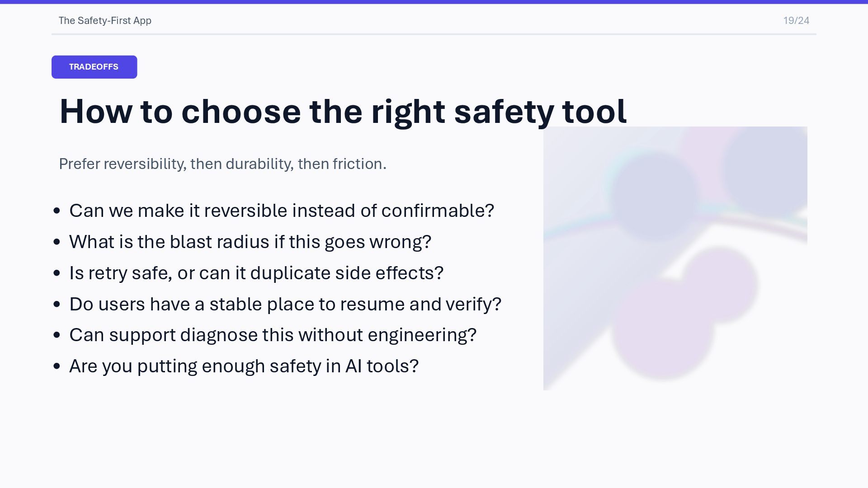Click the "Is retry safe" bullet text
The image size is (868, 488).
256,273
